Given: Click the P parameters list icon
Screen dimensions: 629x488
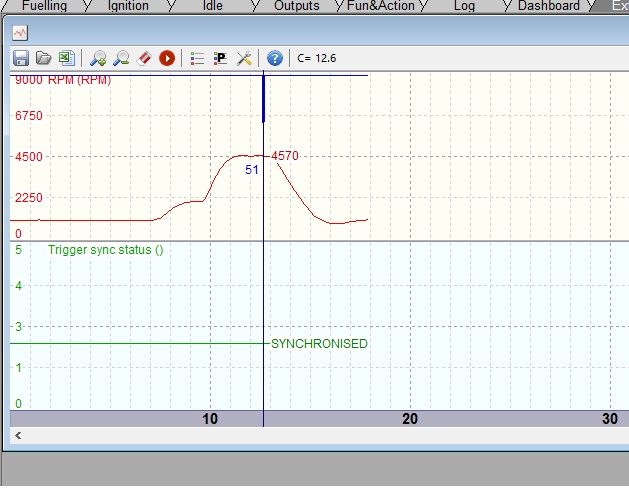Looking at the screenshot, I should [220, 58].
